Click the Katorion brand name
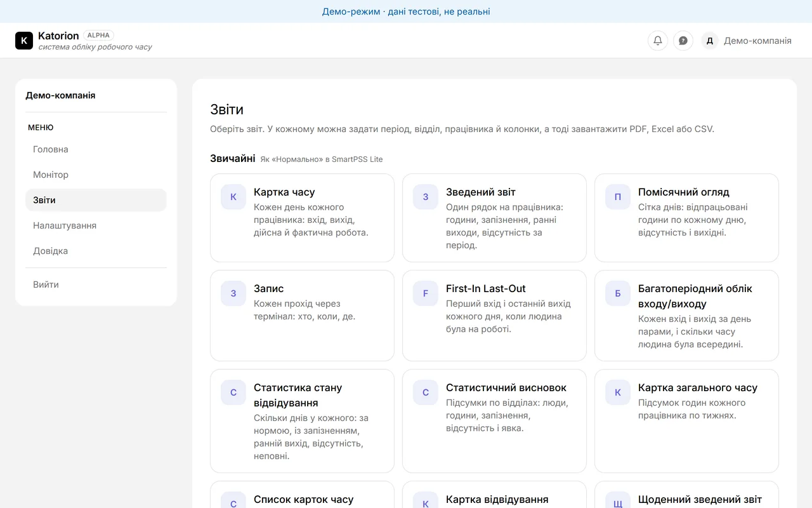 (x=58, y=36)
